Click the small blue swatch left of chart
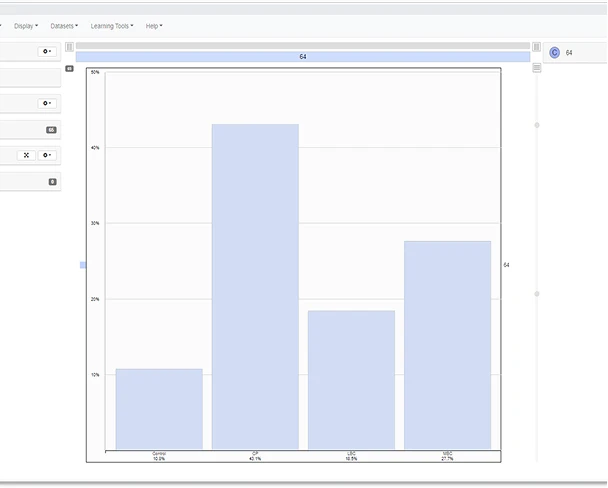 83,265
